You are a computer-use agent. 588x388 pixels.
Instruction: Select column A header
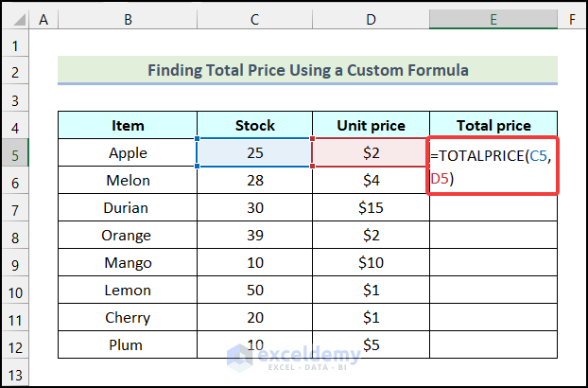point(44,18)
